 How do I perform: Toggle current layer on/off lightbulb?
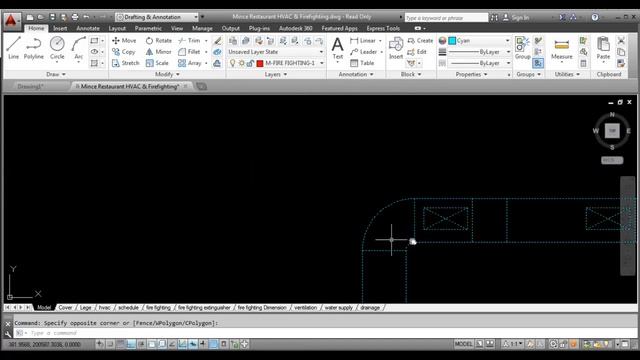coord(232,63)
